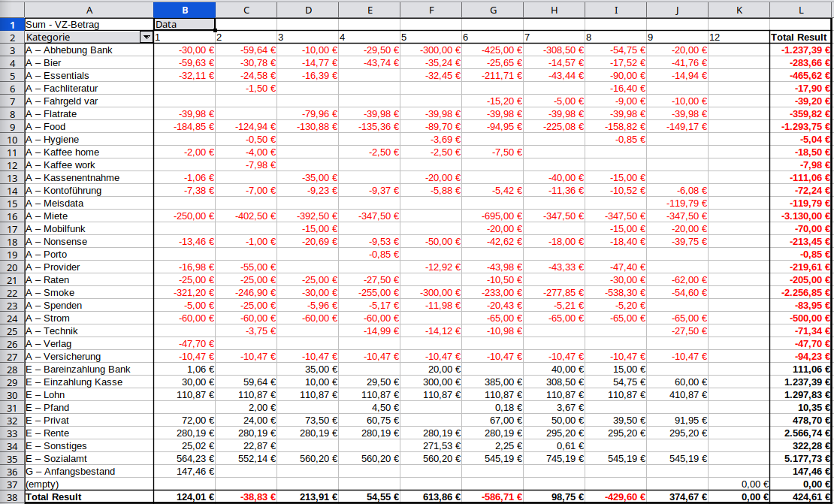Viewport: 834px width, 504px height.
Task: Select column L header
Action: (x=800, y=9)
